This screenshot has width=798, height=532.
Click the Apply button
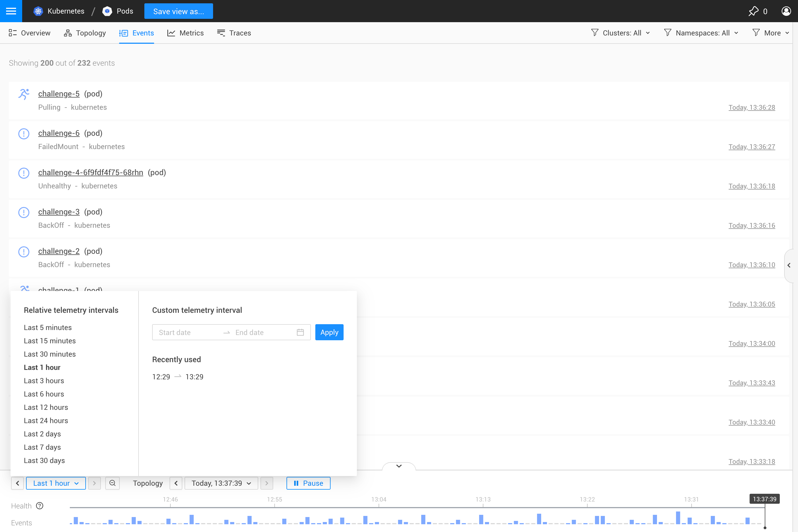329,332
